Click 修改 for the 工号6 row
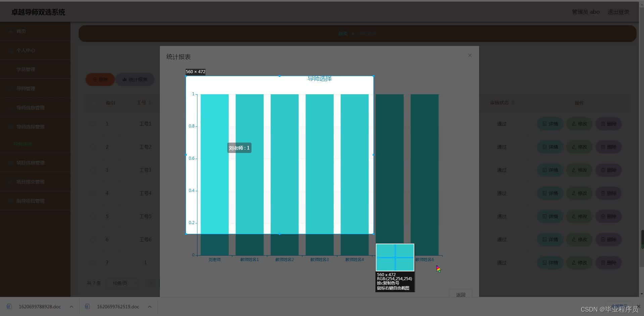 coord(579,240)
